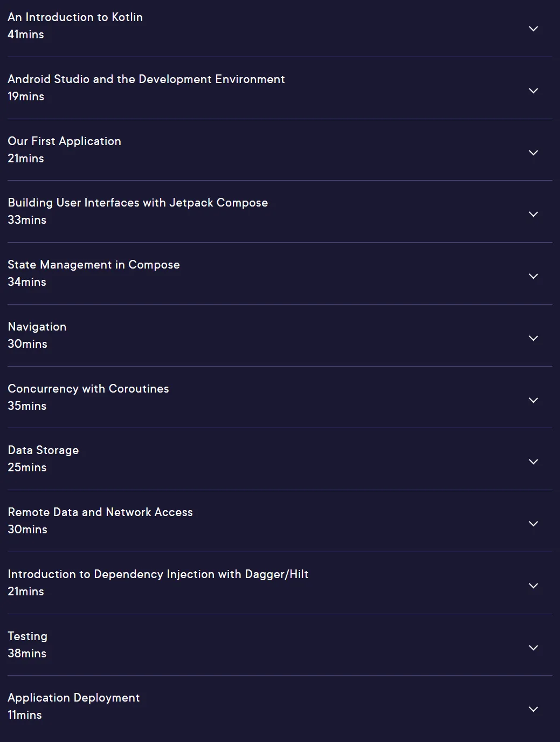The width and height of the screenshot is (560, 742).
Task: Click chevron for Dependency Injection with Dagger/Hilt
Action: [x=533, y=586]
